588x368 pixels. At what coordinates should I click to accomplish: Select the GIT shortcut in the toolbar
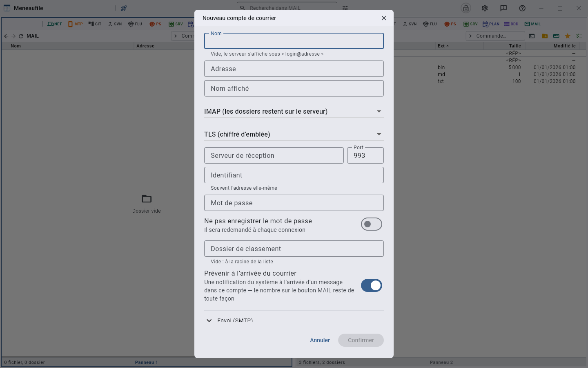(x=95, y=24)
